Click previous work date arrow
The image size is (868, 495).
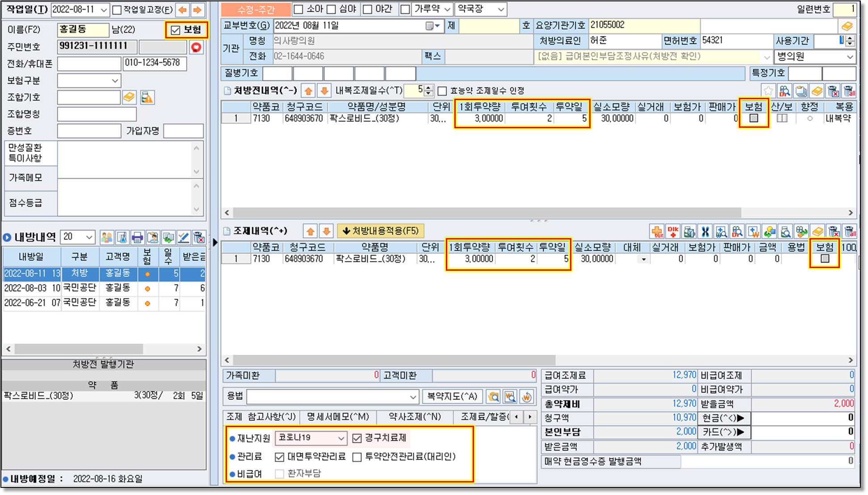click(182, 9)
